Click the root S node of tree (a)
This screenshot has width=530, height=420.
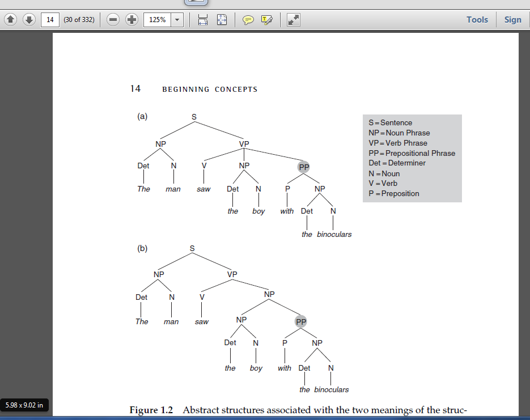tap(194, 117)
